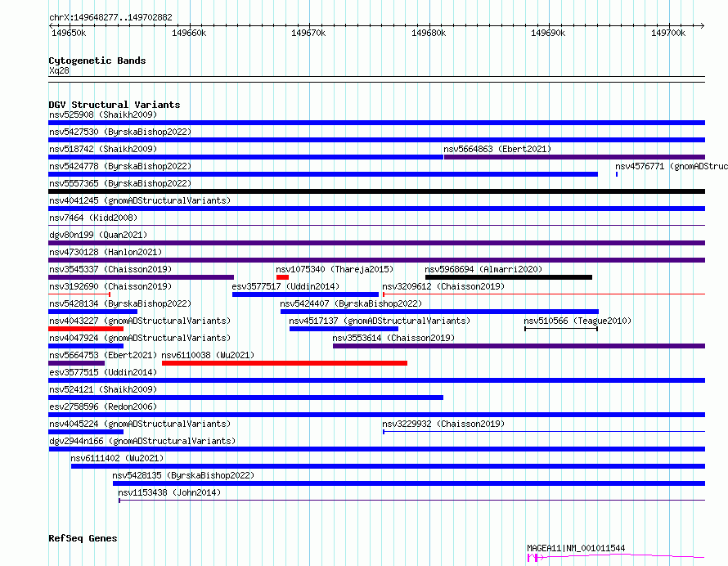Click the black nsv5968694 variant bar

click(509, 277)
